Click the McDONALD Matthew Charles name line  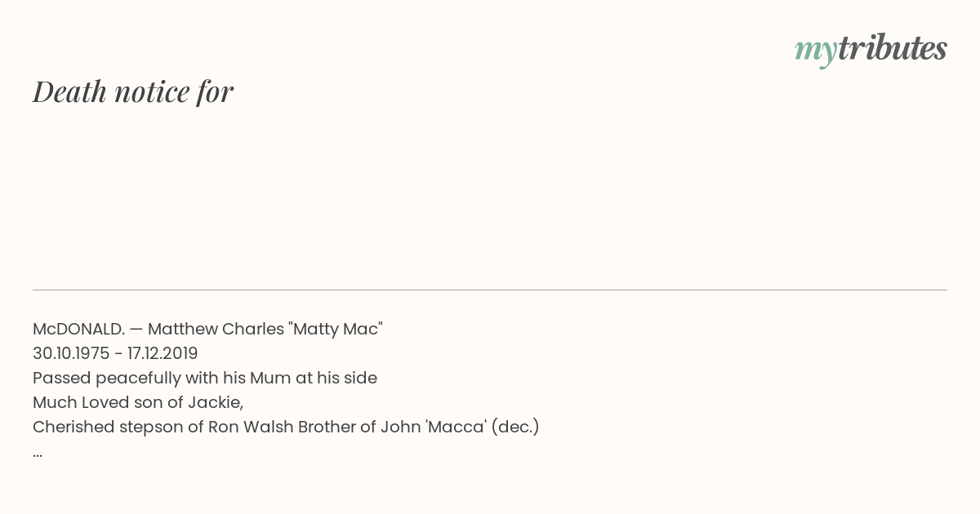pyautogui.click(x=207, y=329)
